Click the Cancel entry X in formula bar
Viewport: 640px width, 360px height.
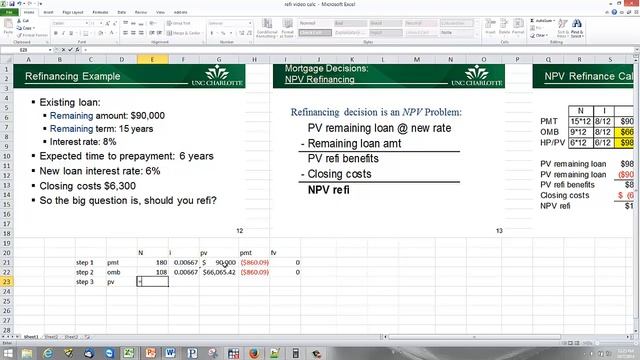63,50
